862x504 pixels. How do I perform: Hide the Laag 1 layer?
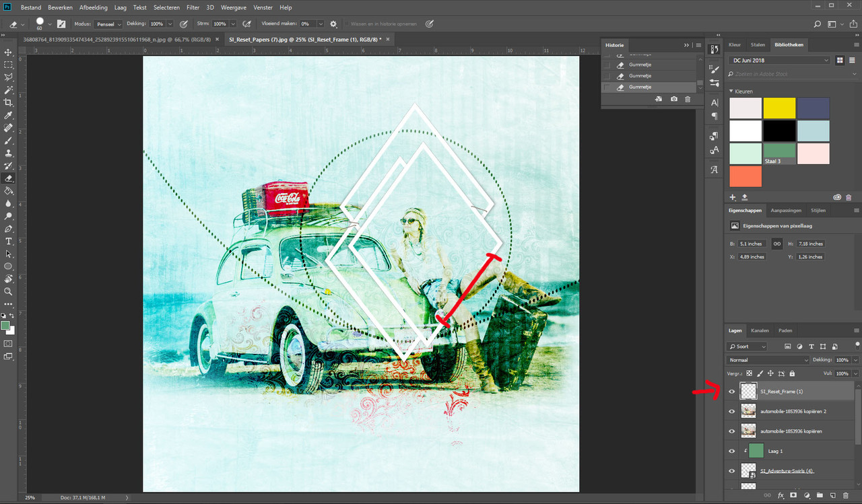(732, 451)
